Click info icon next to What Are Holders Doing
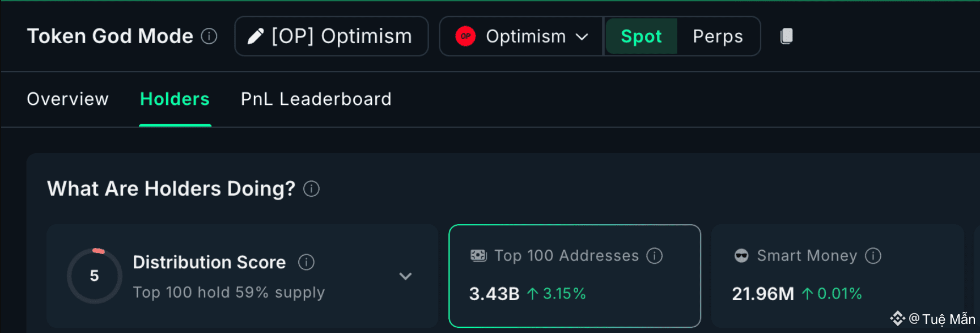Viewport: 980px width, 333px height. tap(311, 188)
